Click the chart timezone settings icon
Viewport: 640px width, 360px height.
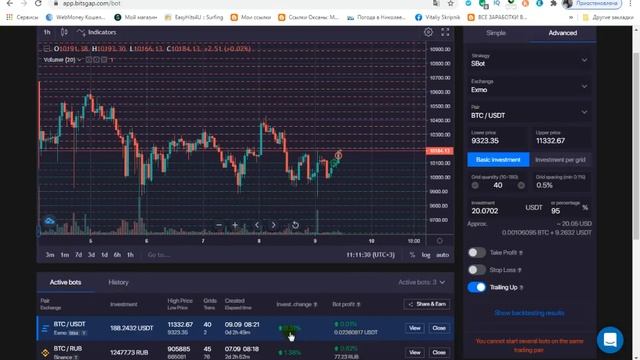440,241
